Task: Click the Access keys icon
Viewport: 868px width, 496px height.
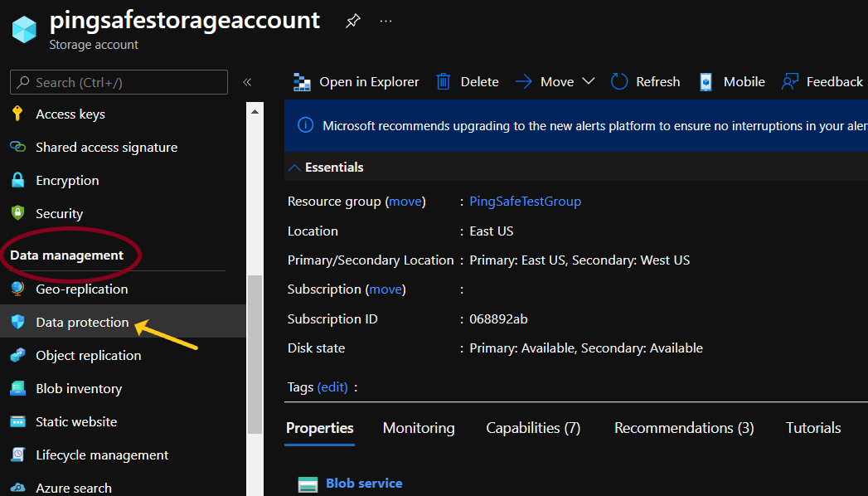Action: [18, 114]
